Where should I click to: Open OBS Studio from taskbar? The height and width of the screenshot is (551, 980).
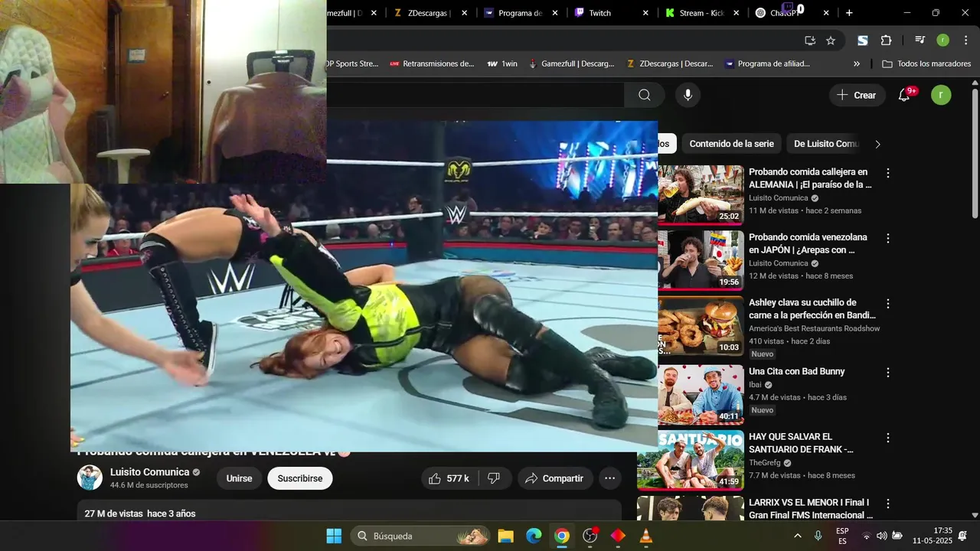click(590, 536)
